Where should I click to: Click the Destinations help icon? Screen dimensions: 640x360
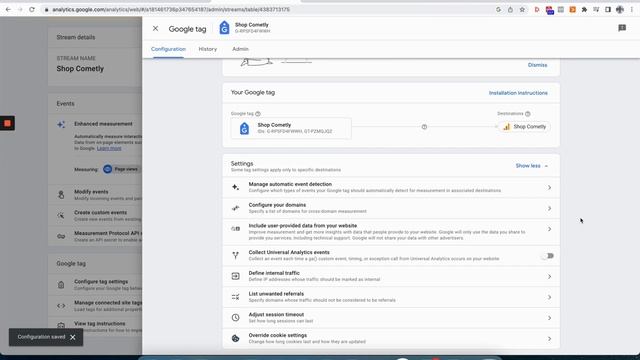pyautogui.click(x=527, y=114)
